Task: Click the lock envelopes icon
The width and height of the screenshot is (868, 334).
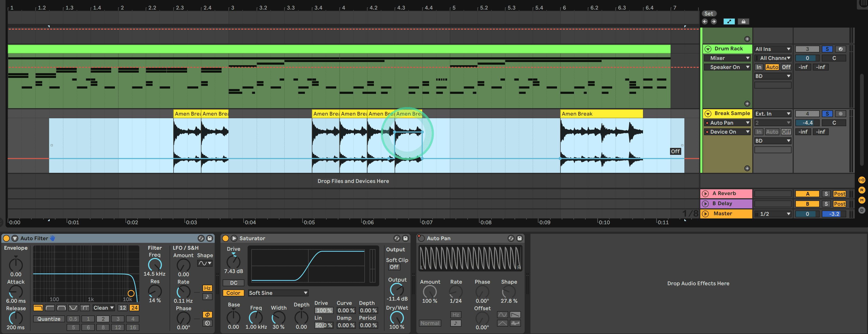Action: [x=743, y=21]
